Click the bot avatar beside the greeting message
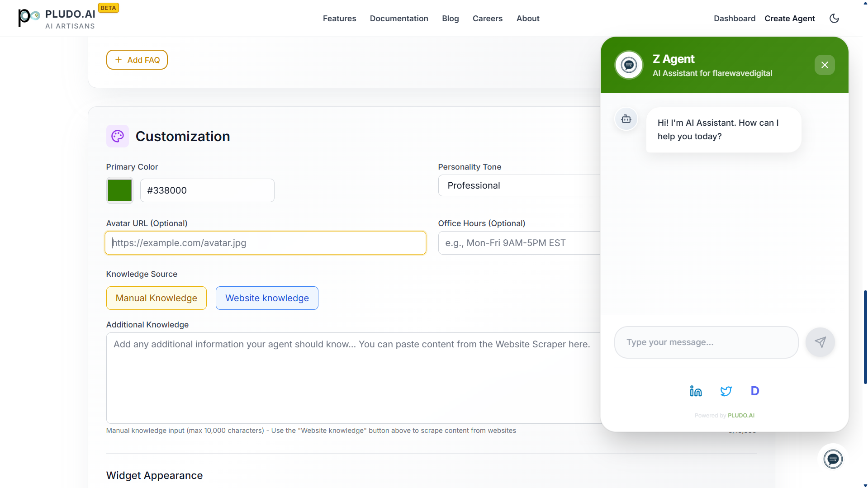This screenshot has width=868, height=488. coord(626,119)
